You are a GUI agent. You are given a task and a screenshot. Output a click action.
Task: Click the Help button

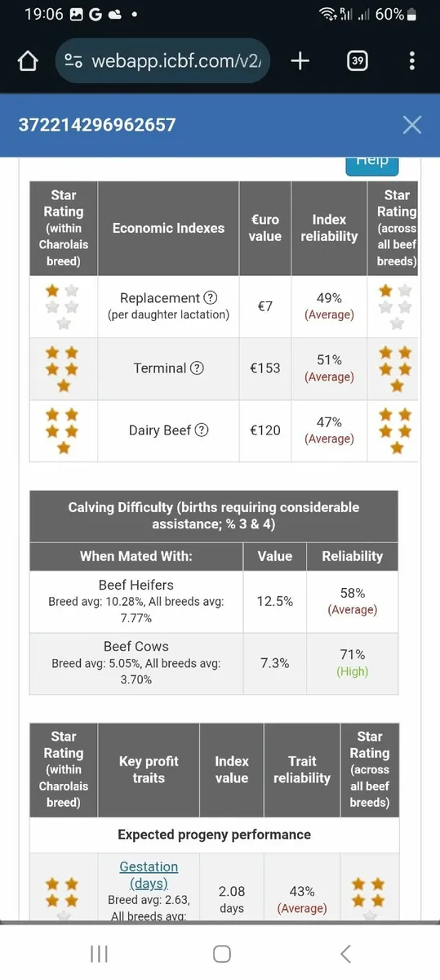(x=372, y=163)
